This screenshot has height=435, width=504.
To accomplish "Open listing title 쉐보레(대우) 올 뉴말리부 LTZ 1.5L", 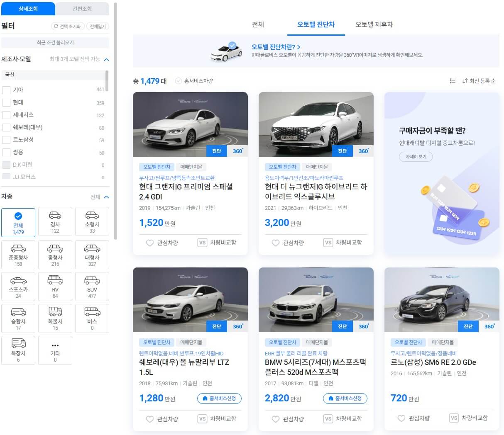I will pyautogui.click(x=184, y=367).
